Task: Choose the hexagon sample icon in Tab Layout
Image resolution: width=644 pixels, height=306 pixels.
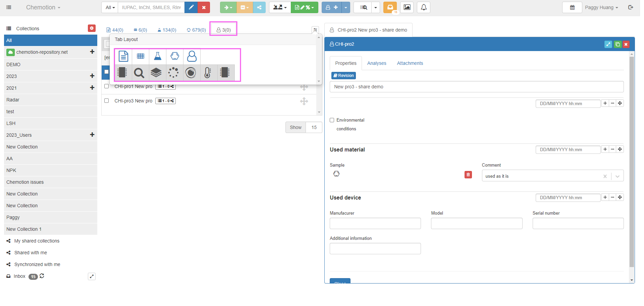Action: 175,56
